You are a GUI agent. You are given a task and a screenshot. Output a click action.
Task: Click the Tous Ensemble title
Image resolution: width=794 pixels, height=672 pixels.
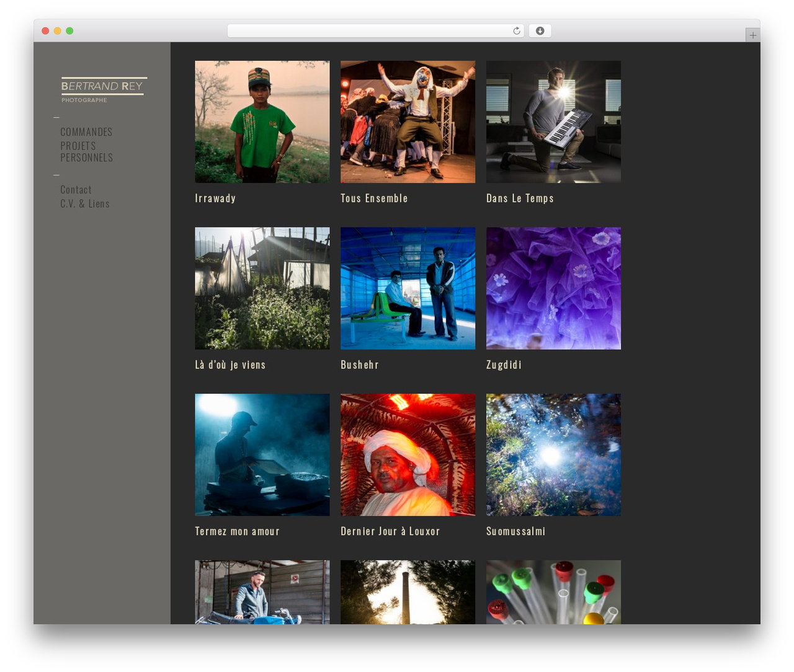click(x=374, y=198)
